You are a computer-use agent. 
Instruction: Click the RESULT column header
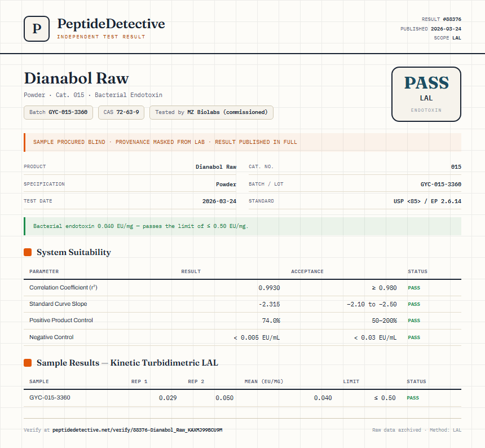tap(191, 271)
